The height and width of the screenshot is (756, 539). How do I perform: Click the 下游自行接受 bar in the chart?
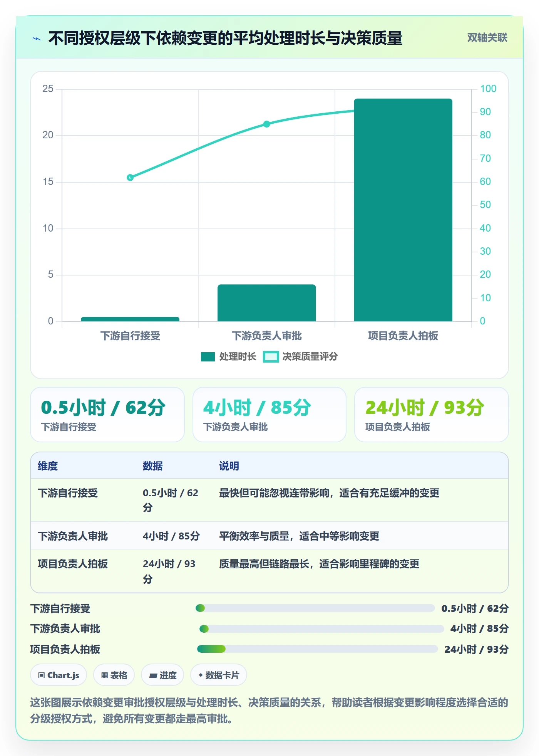click(x=130, y=319)
